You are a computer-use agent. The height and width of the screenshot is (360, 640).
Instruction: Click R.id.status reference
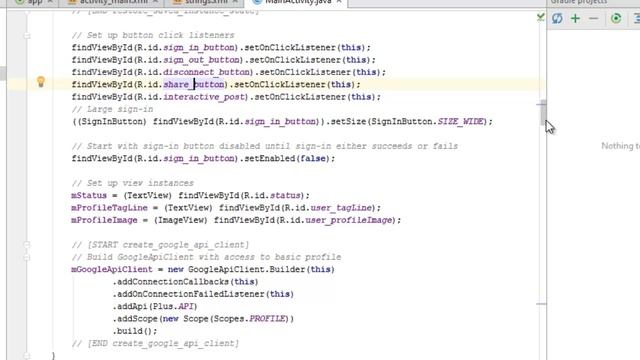tap(272, 195)
